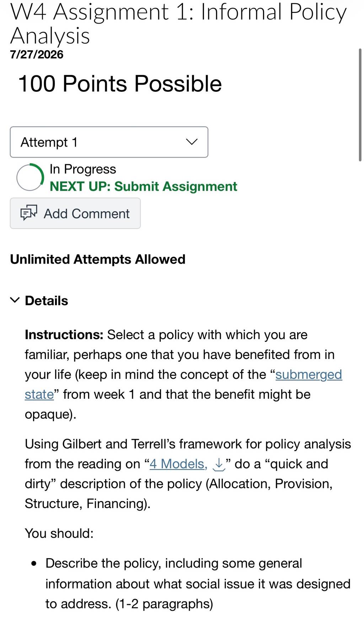Click the speech bubble comment icon
Viewport: 364px width, 618px height.
28,213
